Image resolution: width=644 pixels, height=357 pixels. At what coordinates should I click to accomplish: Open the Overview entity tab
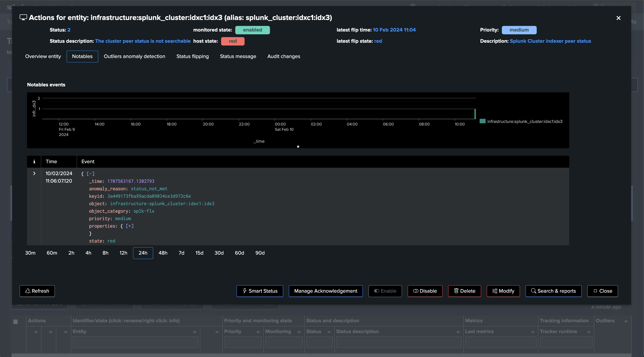pyautogui.click(x=43, y=56)
